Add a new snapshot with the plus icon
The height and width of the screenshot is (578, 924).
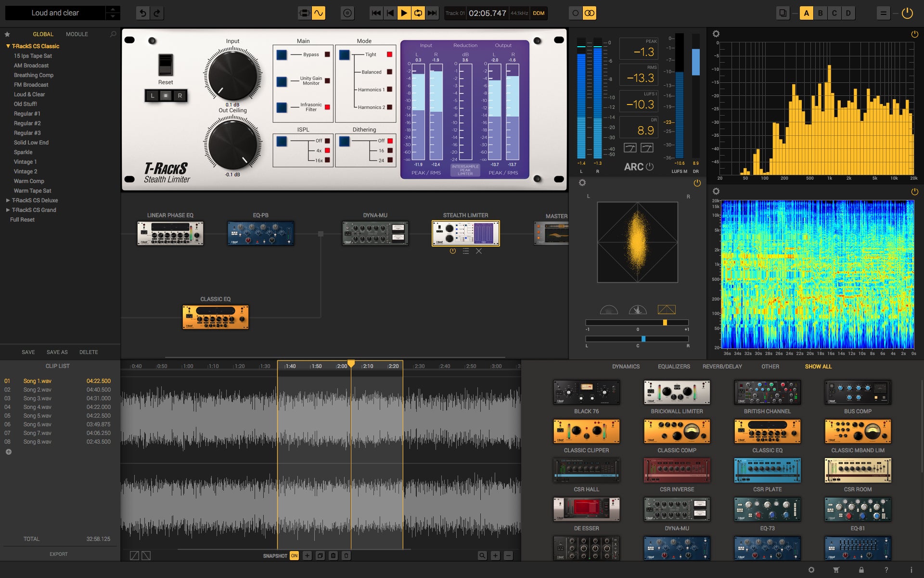click(x=307, y=555)
